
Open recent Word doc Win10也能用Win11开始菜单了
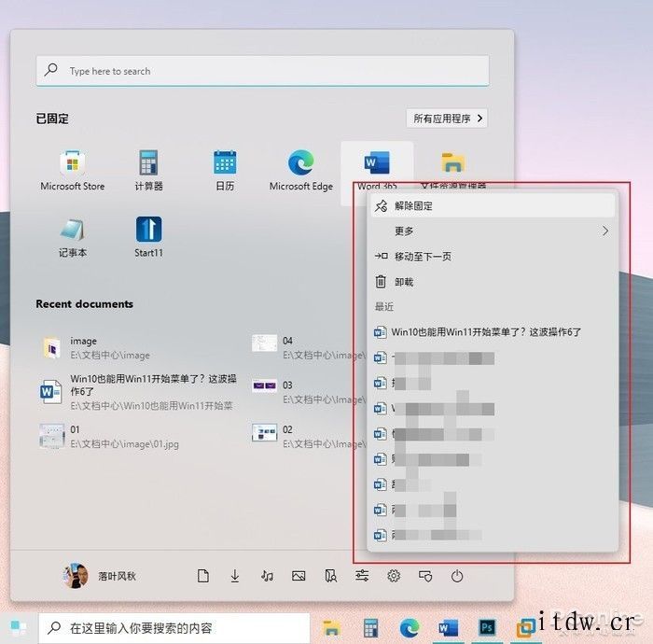(x=138, y=392)
